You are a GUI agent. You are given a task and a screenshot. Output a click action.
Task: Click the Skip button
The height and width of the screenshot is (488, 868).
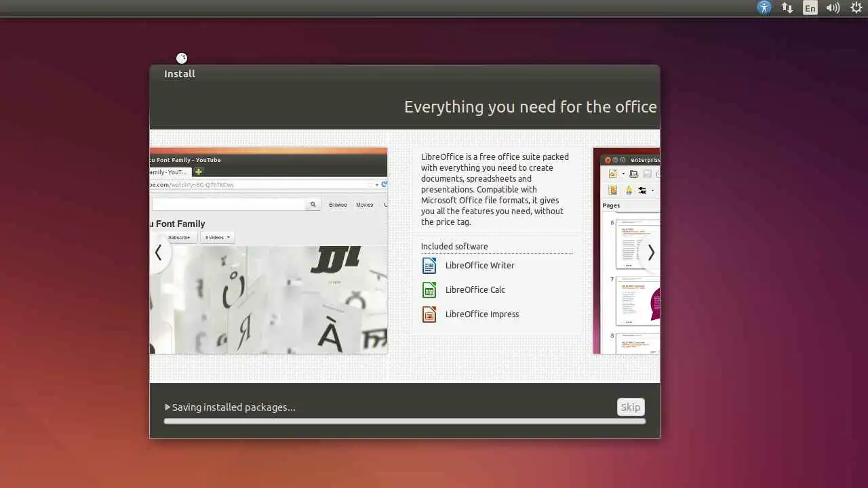(x=631, y=407)
